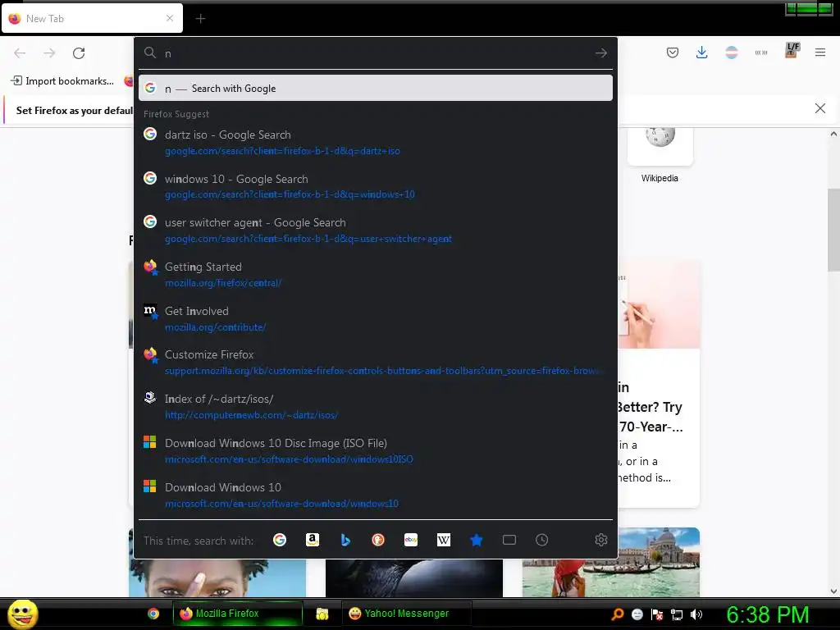This screenshot has width=840, height=630.
Task: Search this time with eBay icon
Action: [x=411, y=540]
